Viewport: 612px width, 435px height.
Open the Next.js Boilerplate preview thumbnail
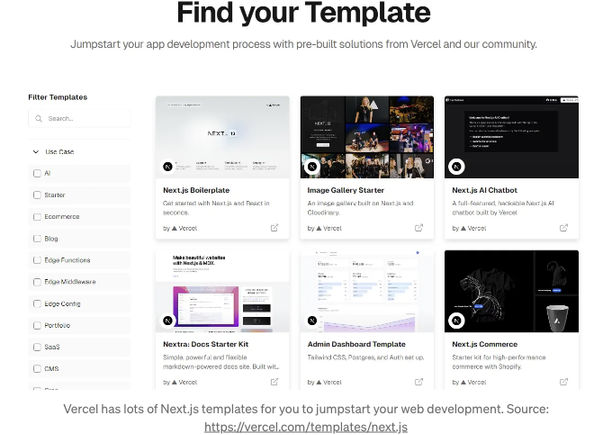pyautogui.click(x=222, y=137)
